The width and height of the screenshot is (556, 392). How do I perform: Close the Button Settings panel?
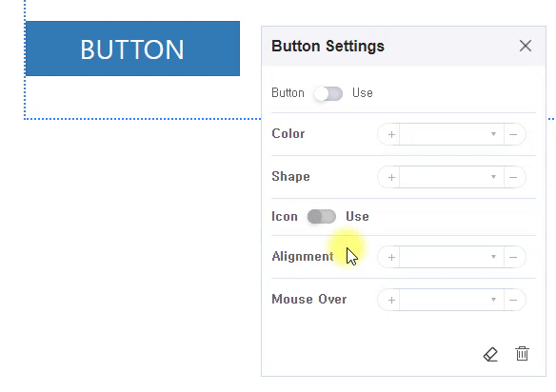coord(526,46)
